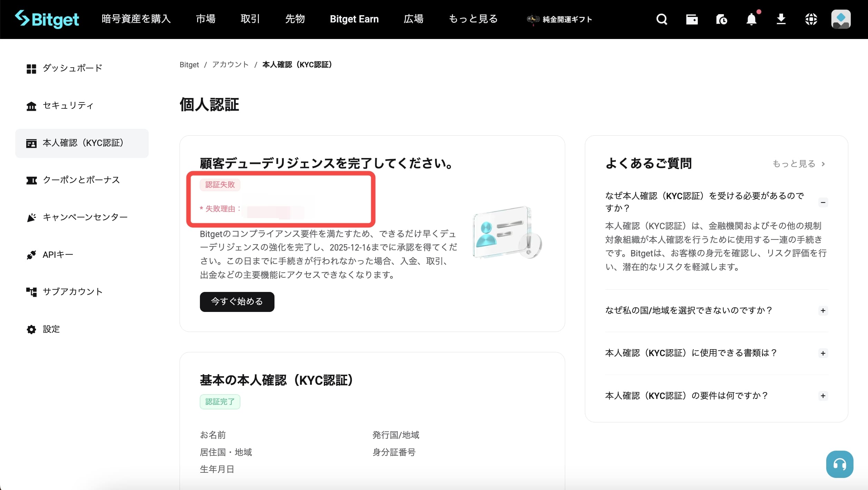The image size is (868, 490).
Task: Open the language/globe selector icon
Action: pos(811,19)
